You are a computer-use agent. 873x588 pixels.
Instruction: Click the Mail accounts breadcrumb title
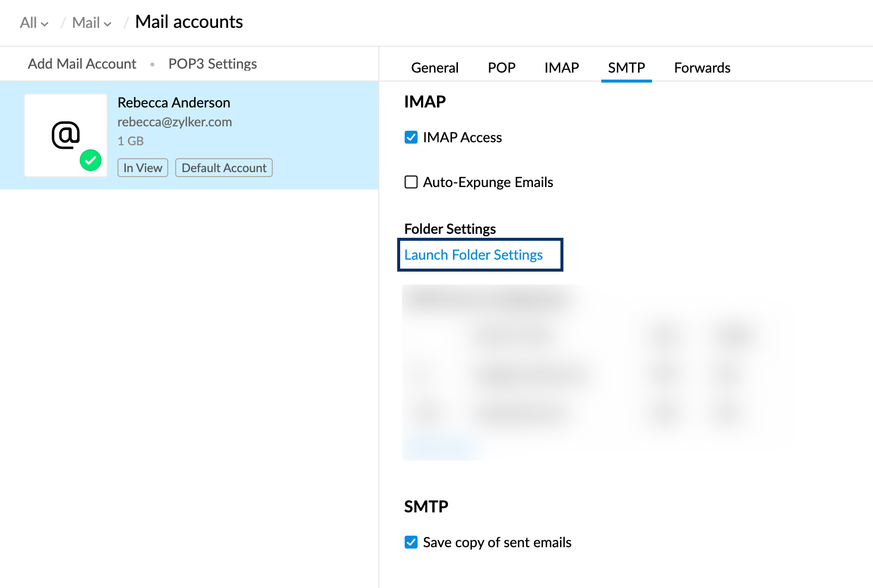pos(189,21)
